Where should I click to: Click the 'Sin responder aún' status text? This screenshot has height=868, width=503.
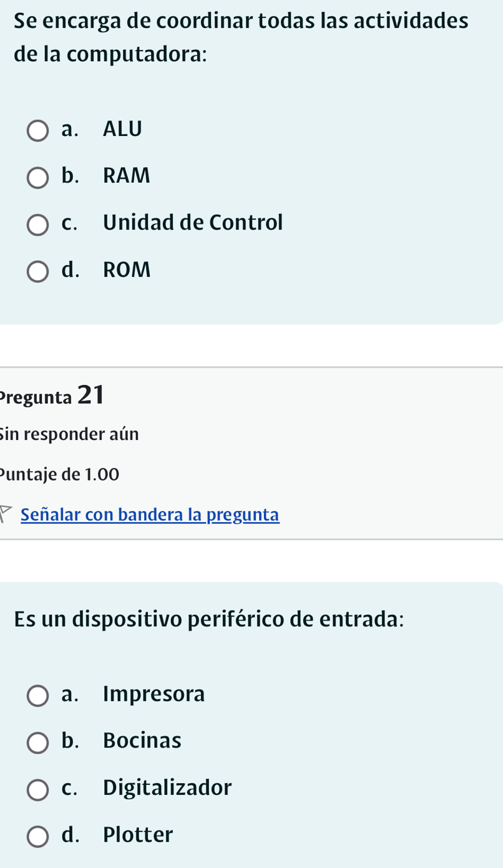(x=70, y=434)
